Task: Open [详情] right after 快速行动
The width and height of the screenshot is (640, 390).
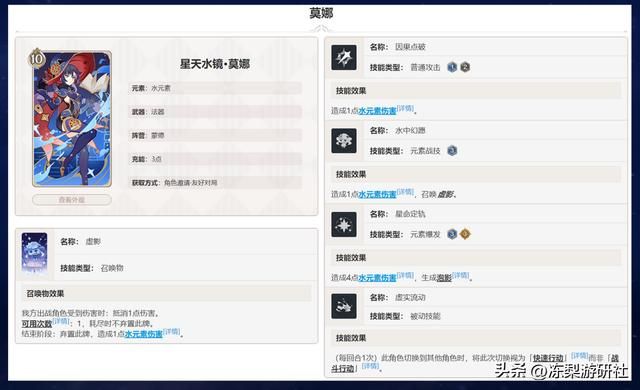Action: 580,356
